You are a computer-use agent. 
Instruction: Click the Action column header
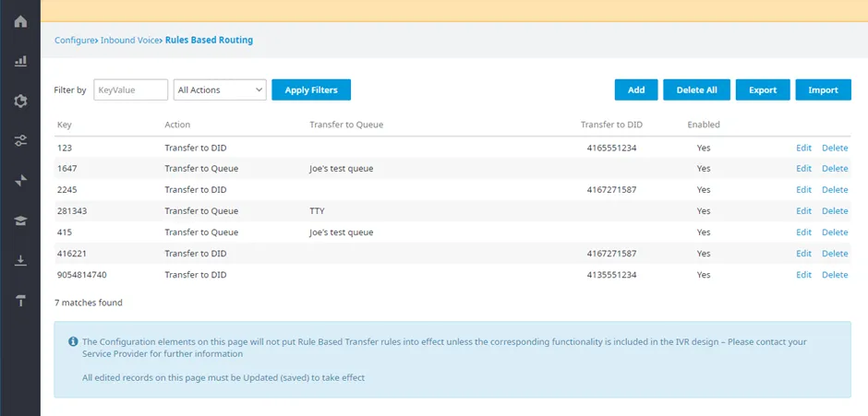coord(177,125)
